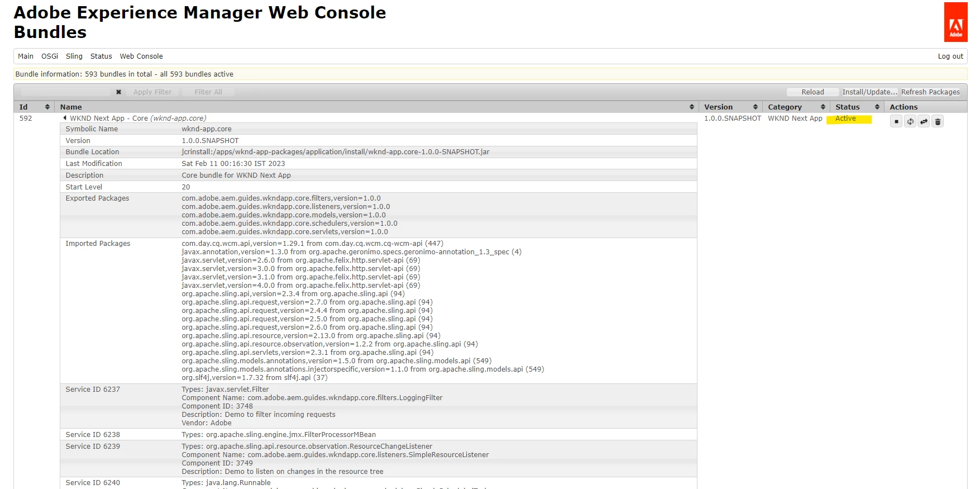Stop the WKND Next App Core bundle

896,121
